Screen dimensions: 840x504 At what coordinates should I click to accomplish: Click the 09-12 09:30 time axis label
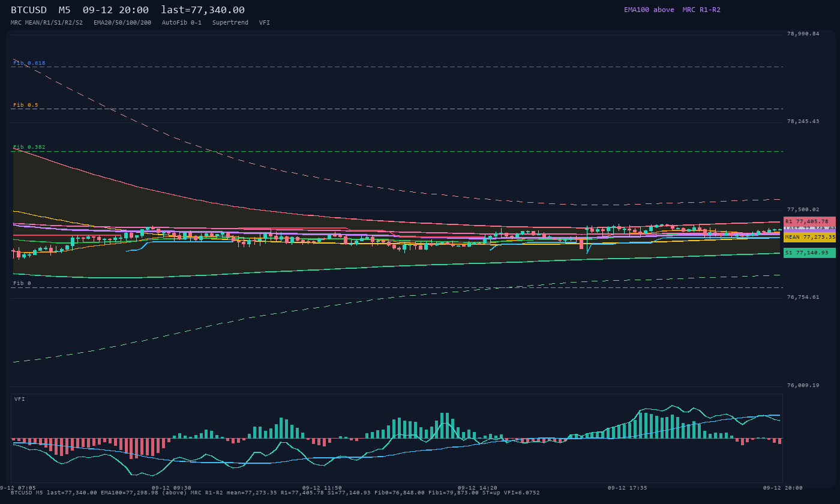tap(172, 488)
